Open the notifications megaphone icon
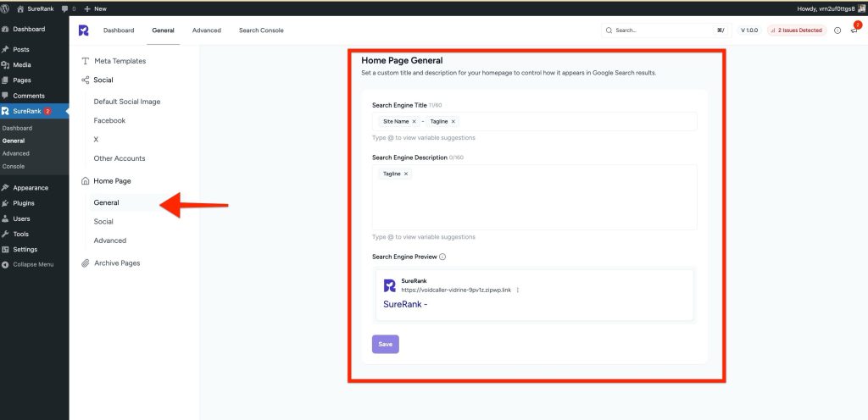 [854, 30]
